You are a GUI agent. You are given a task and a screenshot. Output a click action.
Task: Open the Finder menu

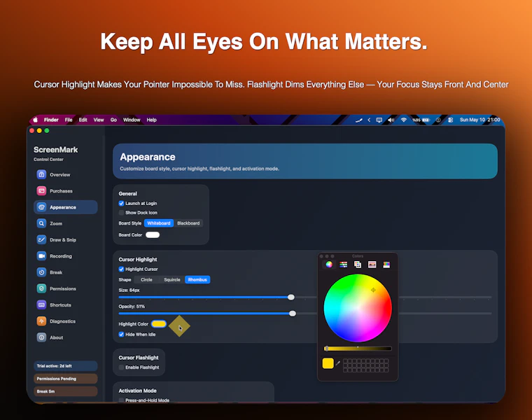[x=51, y=120]
